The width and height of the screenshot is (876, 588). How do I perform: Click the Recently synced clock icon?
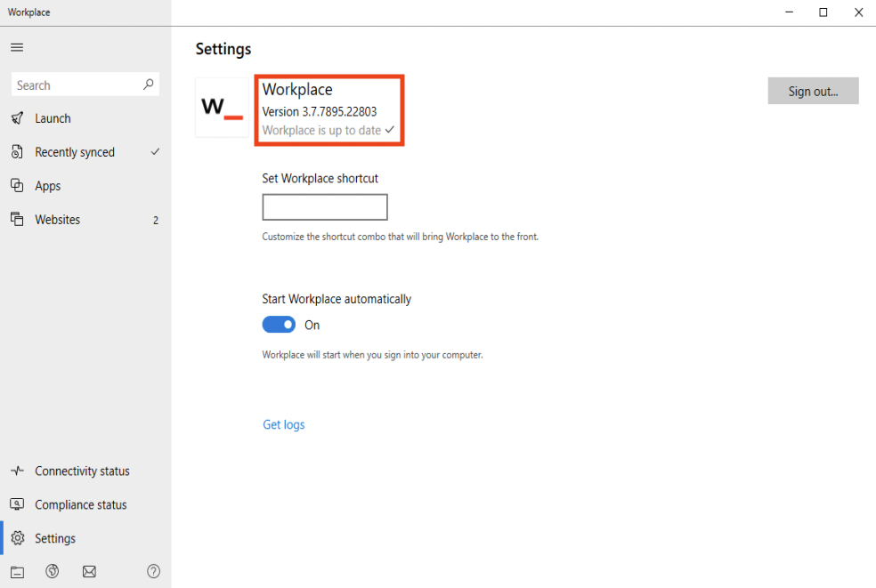click(16, 151)
